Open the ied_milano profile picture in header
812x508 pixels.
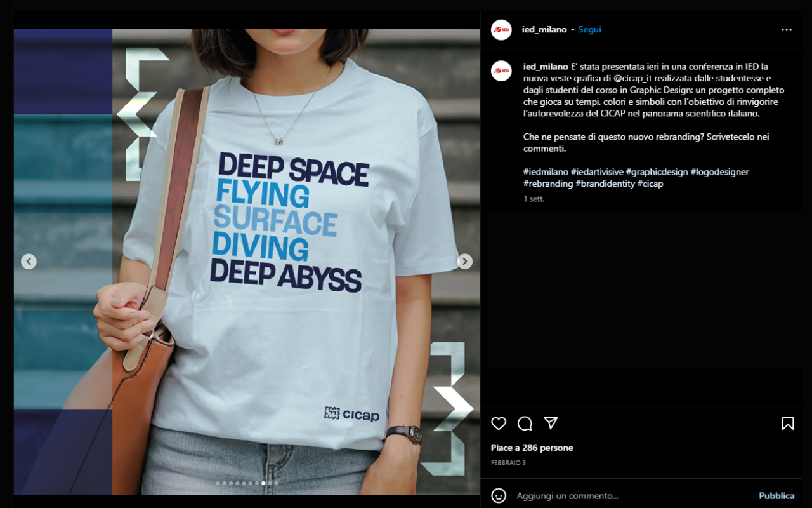pos(501,30)
